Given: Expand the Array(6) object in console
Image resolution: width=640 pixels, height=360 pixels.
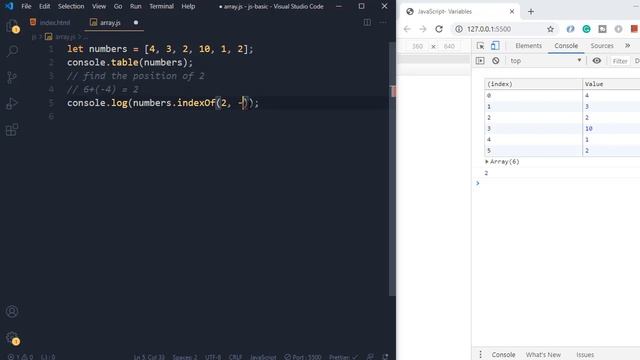Looking at the screenshot, I should point(487,162).
